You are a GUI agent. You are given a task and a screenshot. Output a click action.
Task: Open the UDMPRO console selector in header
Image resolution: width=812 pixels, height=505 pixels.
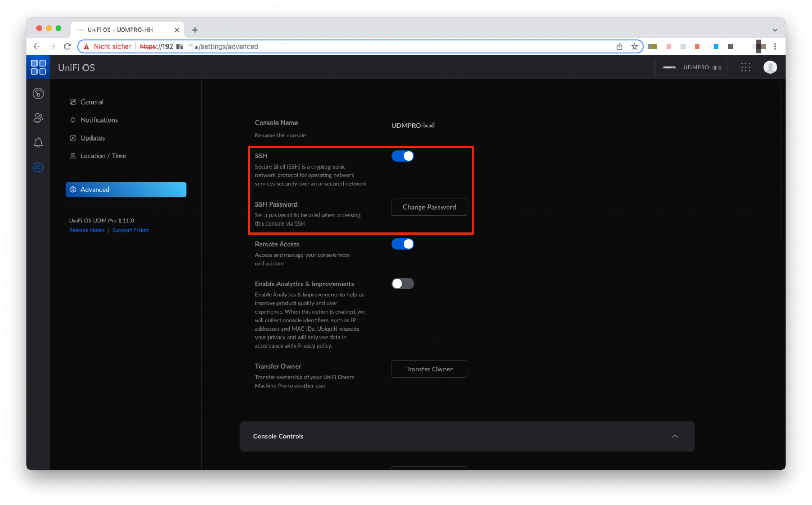691,67
